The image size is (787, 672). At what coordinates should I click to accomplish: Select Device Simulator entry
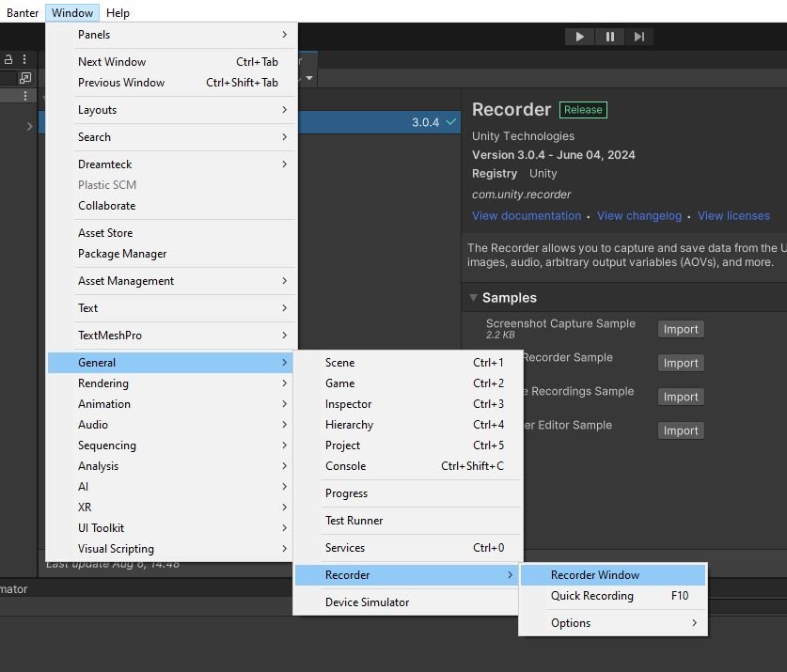click(x=408, y=602)
